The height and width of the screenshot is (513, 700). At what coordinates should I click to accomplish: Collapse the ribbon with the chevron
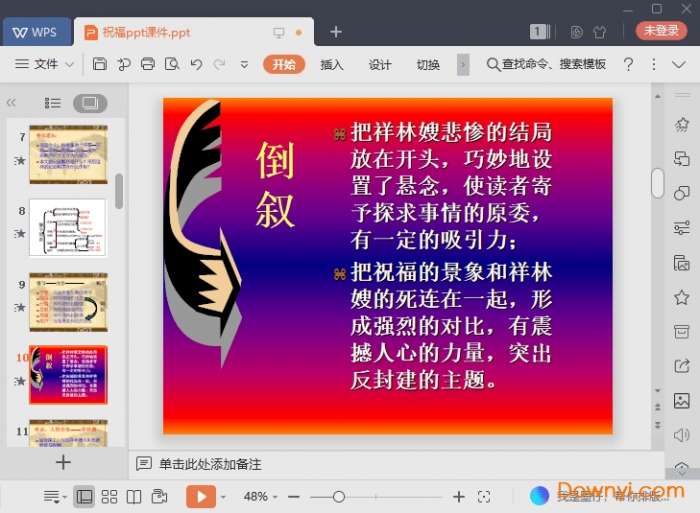679,65
